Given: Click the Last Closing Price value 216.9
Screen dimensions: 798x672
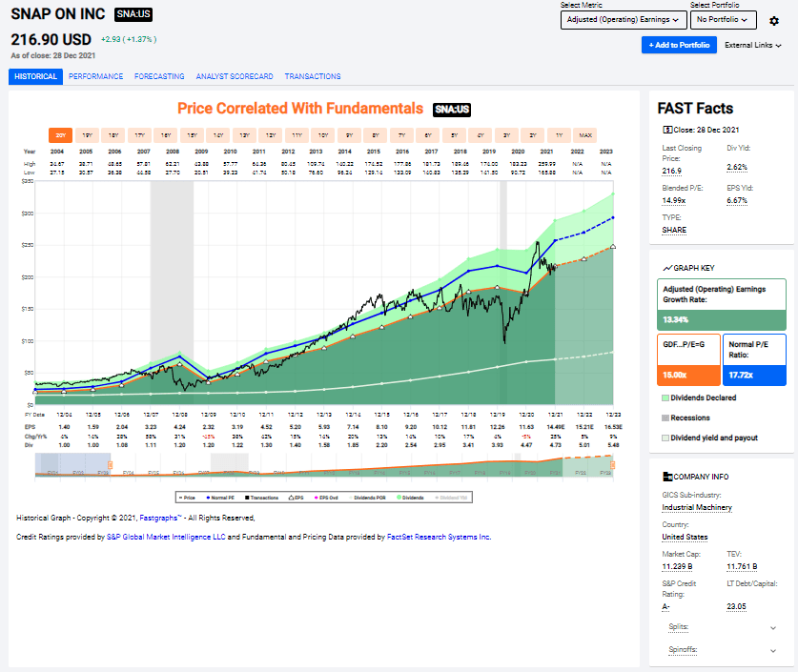Looking at the screenshot, I should click(x=672, y=171).
